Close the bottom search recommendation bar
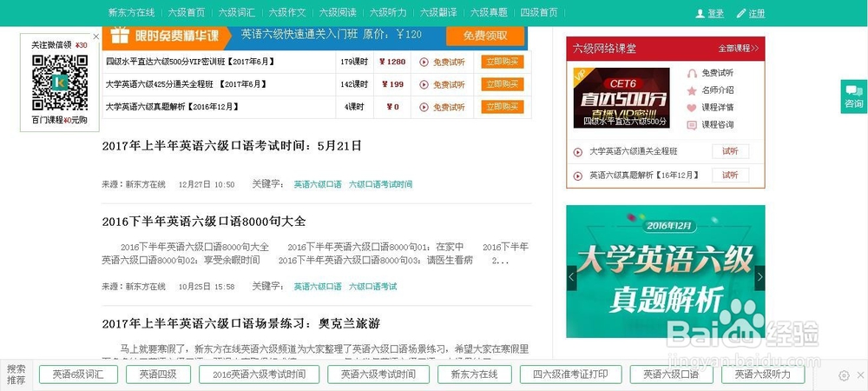 (860, 375)
